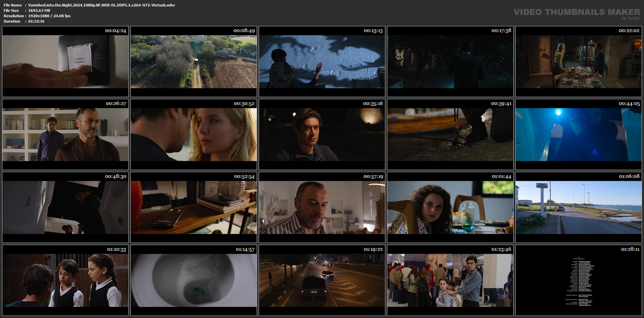
Task: Open the shadow wall thumbnail at 00:13:13
Action: [x=322, y=61]
